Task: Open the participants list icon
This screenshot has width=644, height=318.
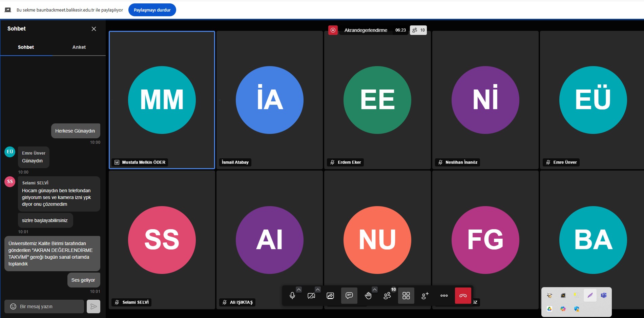Action: tap(387, 296)
